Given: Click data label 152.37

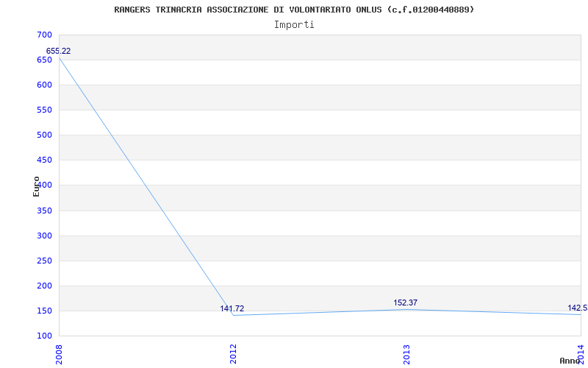Looking at the screenshot, I should point(406,302).
